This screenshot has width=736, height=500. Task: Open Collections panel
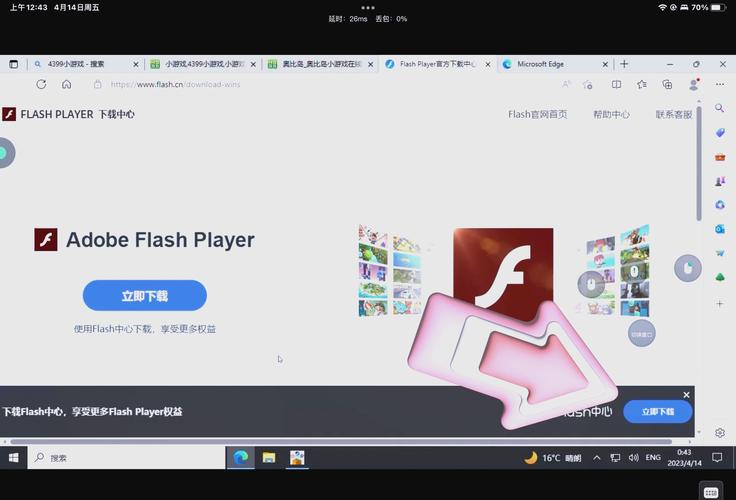point(667,85)
